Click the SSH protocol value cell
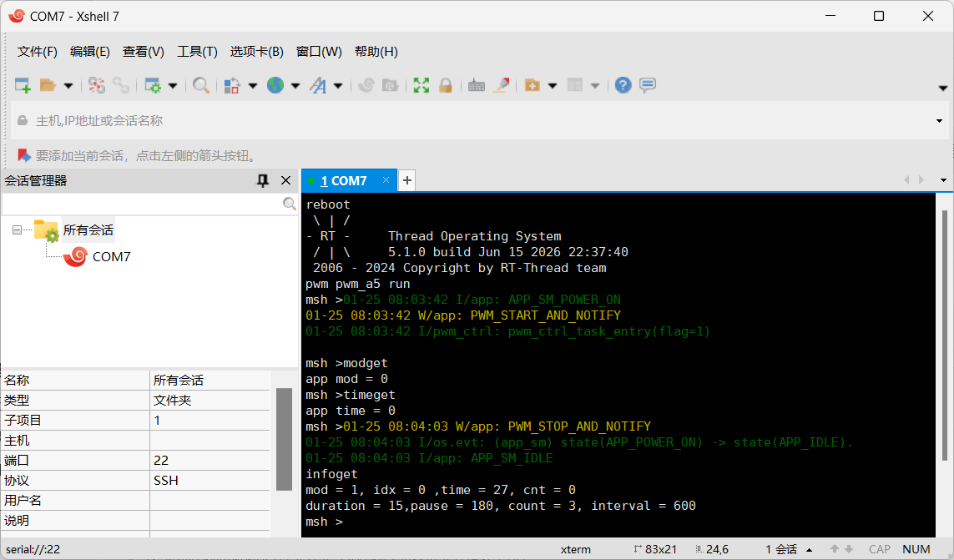This screenshot has width=954, height=560. 209,481
